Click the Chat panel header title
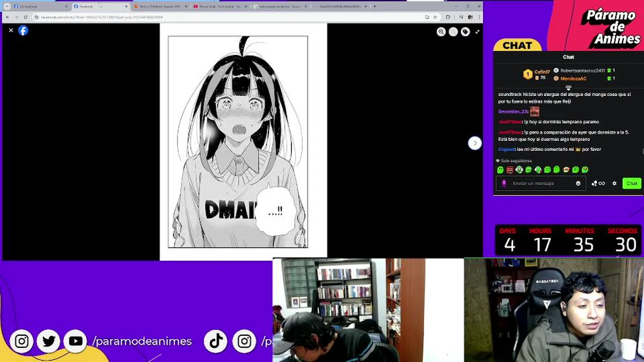This screenshot has width=644, height=362. click(569, 57)
